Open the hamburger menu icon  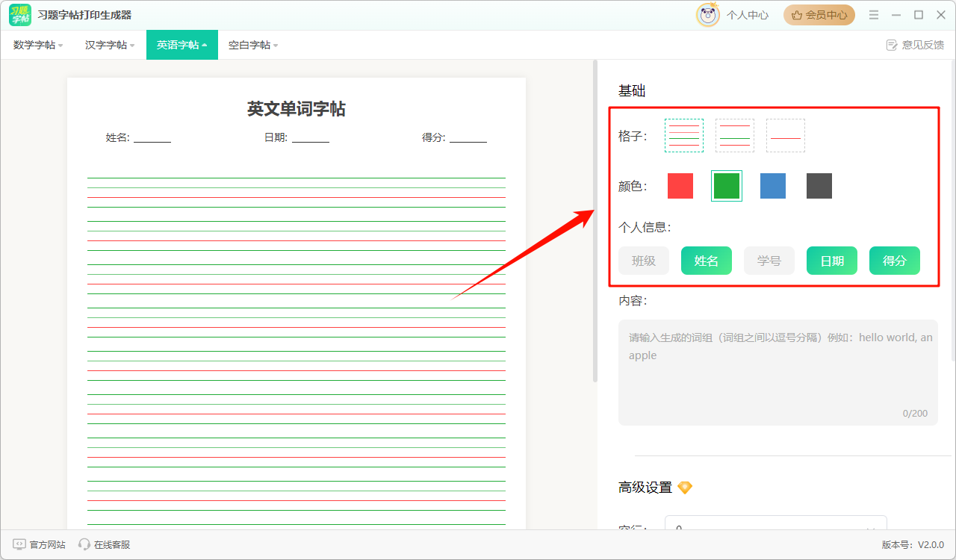pyautogui.click(x=874, y=15)
